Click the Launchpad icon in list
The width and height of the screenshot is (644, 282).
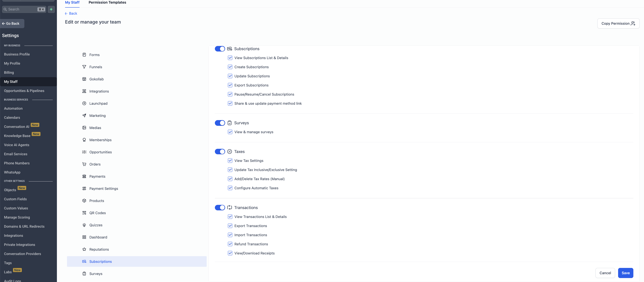(x=84, y=103)
